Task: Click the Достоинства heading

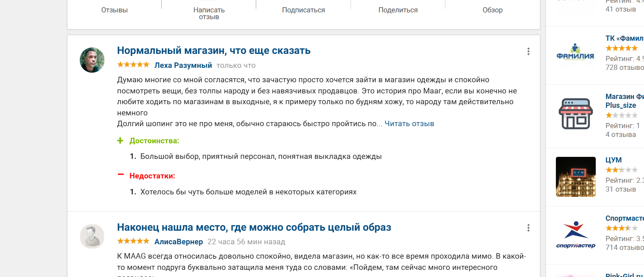Action: (x=154, y=141)
